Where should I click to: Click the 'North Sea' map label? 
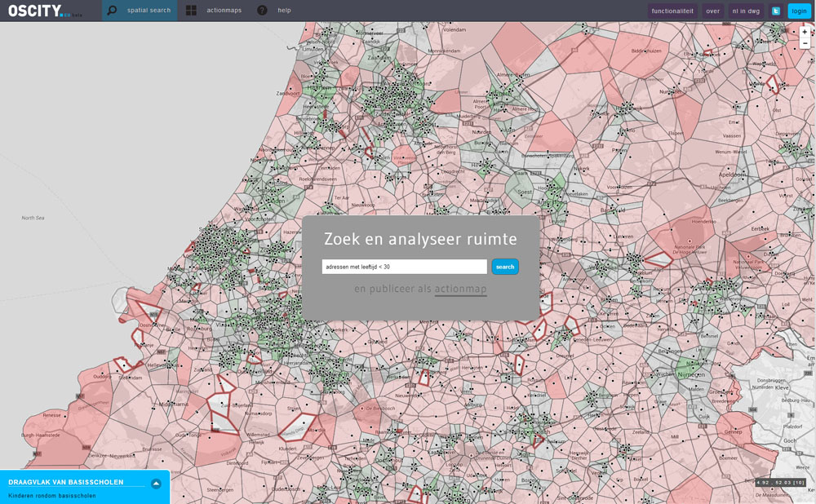tap(33, 218)
